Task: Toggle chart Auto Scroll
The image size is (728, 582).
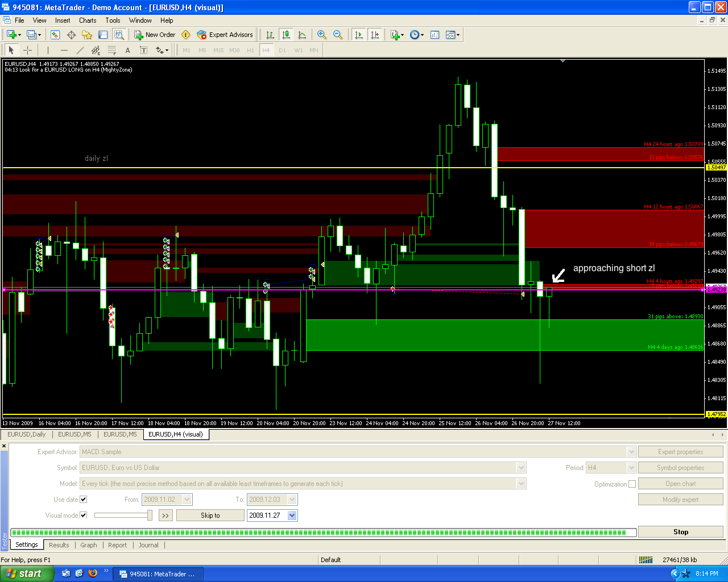Action: tap(358, 35)
